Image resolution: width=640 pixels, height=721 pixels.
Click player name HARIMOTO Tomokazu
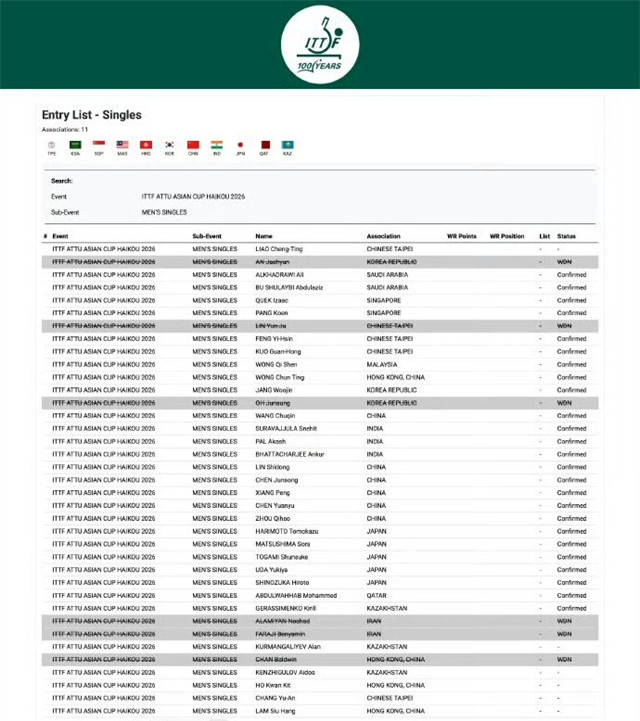coord(286,531)
